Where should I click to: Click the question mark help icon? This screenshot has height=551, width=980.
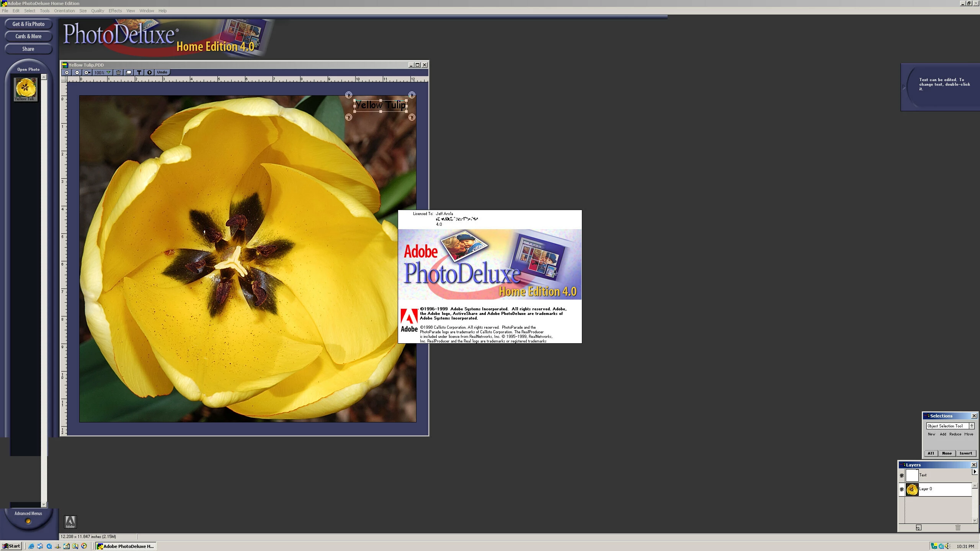coord(149,72)
